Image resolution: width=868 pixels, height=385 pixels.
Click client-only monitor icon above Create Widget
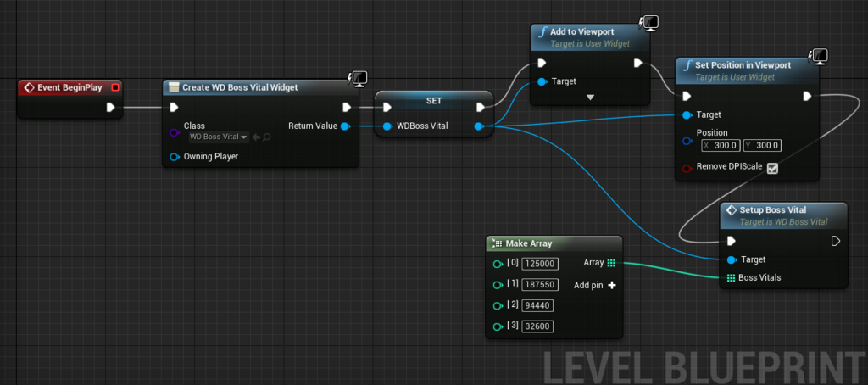359,79
